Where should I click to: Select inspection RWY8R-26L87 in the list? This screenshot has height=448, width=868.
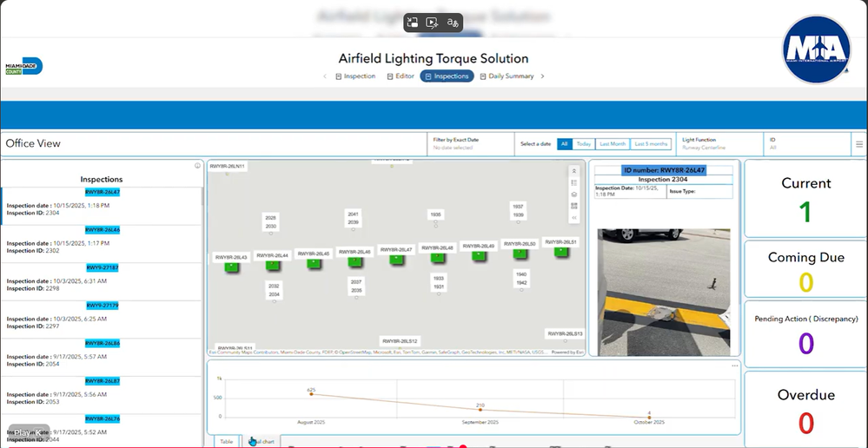(x=102, y=395)
